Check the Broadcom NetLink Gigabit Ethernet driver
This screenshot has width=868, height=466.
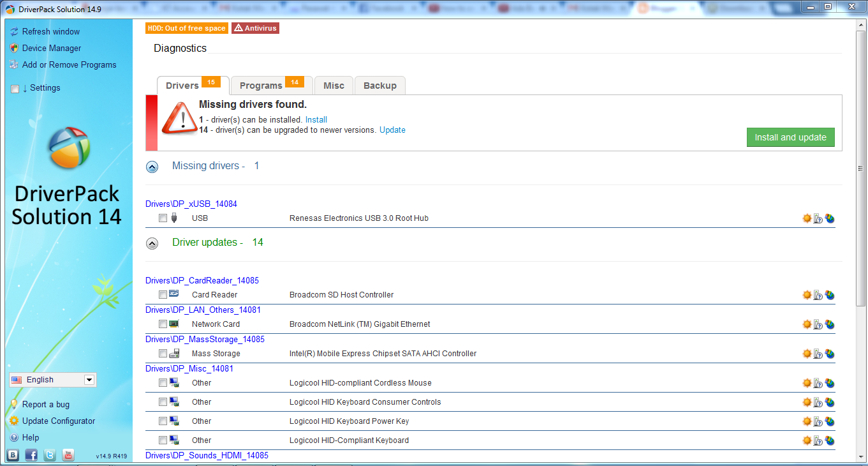(x=163, y=324)
